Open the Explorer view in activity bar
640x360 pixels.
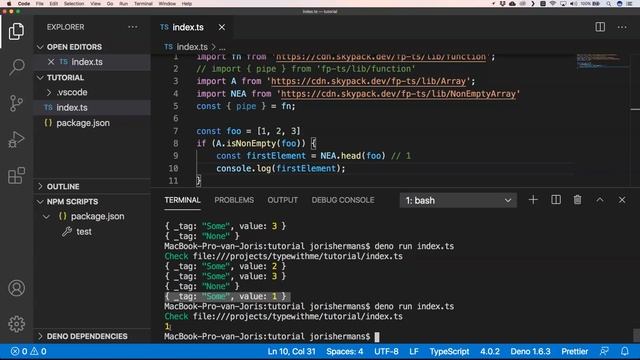16,31
